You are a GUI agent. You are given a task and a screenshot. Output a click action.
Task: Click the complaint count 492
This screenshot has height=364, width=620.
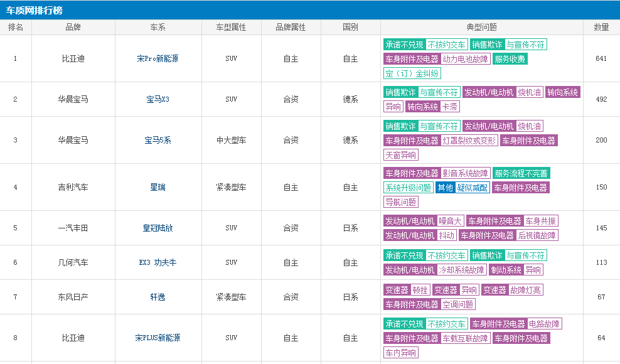(601, 99)
